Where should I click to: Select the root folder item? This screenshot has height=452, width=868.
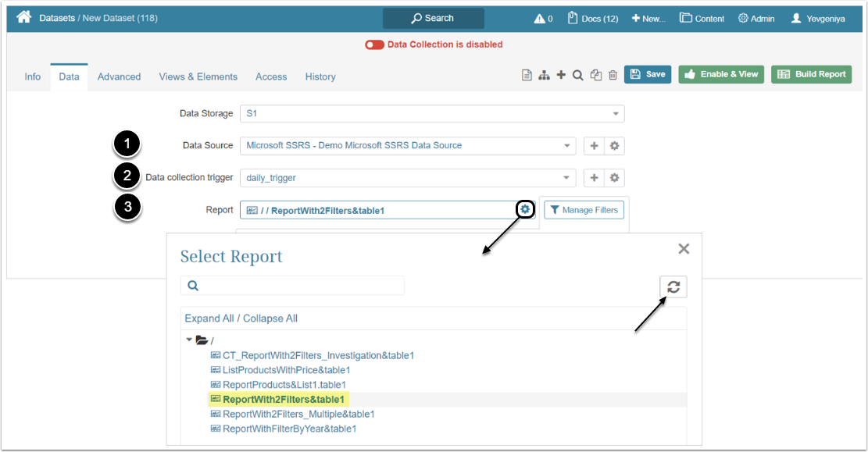(x=204, y=340)
